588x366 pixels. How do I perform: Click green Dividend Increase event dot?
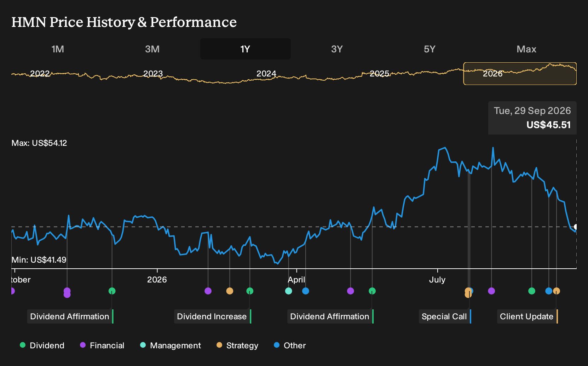(x=250, y=291)
